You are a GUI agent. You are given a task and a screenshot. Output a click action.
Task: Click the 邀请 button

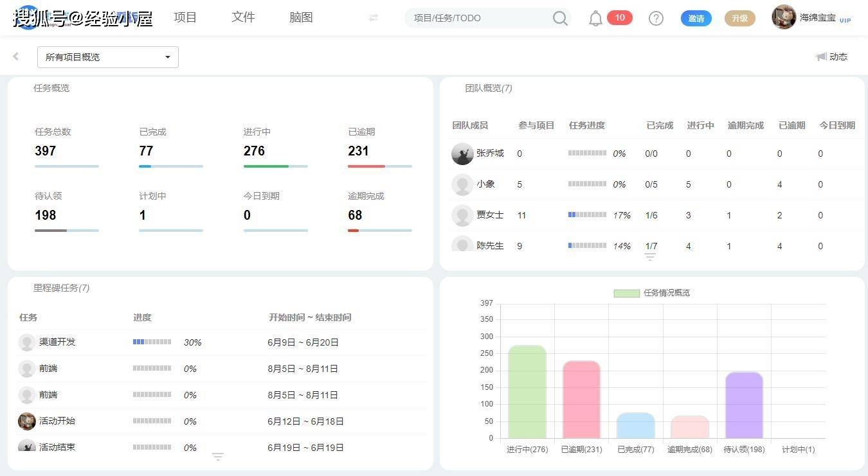[696, 19]
